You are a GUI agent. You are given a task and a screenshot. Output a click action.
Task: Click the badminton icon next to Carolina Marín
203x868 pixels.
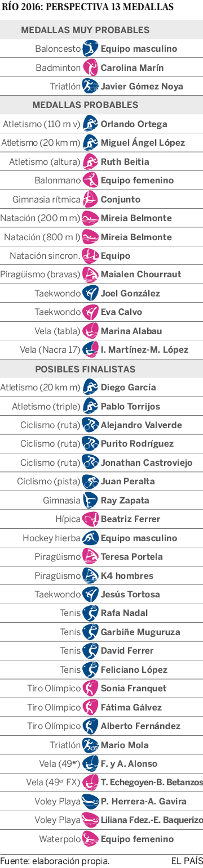coord(90,68)
